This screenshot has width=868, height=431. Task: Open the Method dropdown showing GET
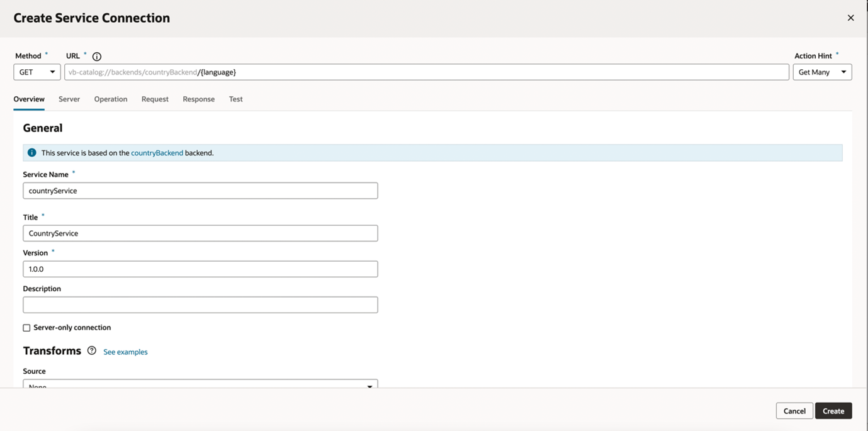[x=37, y=72]
